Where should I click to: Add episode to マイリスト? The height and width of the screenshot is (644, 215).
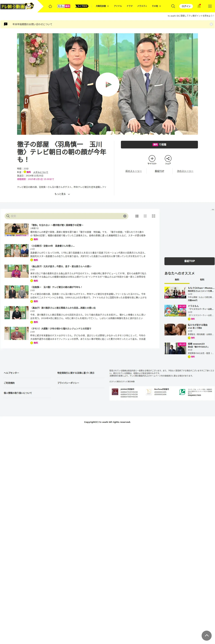[x=152, y=160]
